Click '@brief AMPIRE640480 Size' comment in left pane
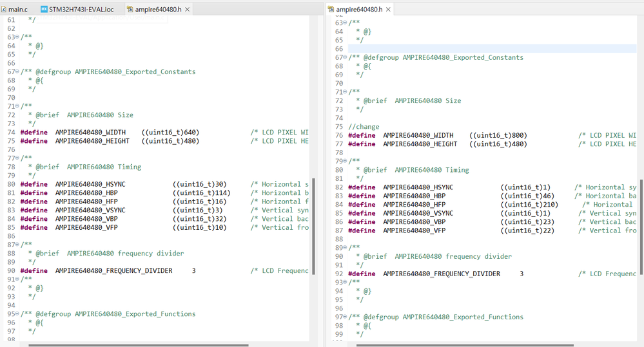This screenshot has width=644, height=347. tap(84, 115)
